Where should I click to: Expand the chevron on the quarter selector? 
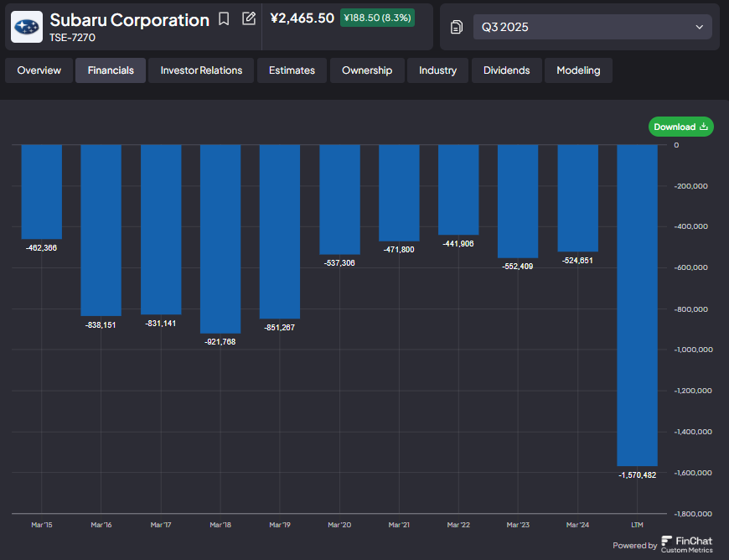tap(699, 27)
